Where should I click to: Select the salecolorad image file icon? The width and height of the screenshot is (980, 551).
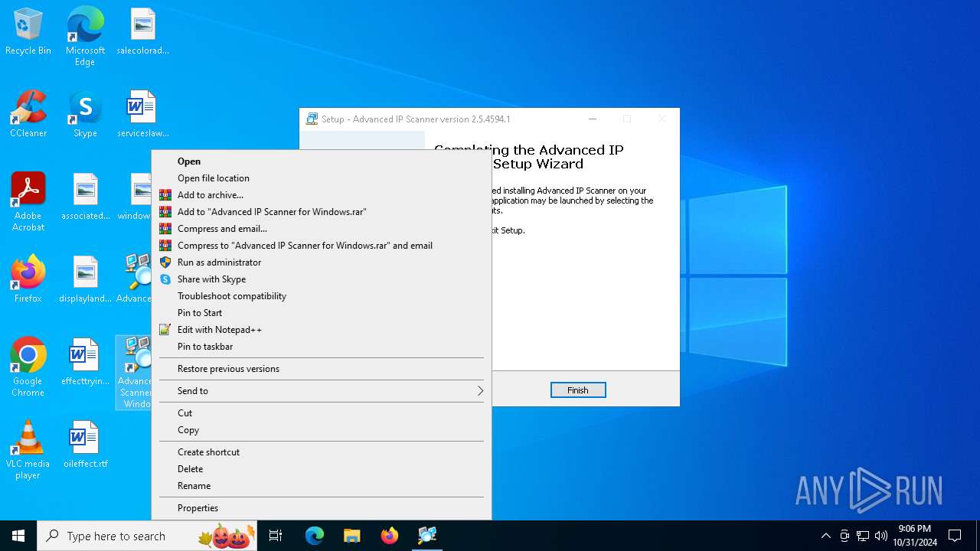point(142,32)
